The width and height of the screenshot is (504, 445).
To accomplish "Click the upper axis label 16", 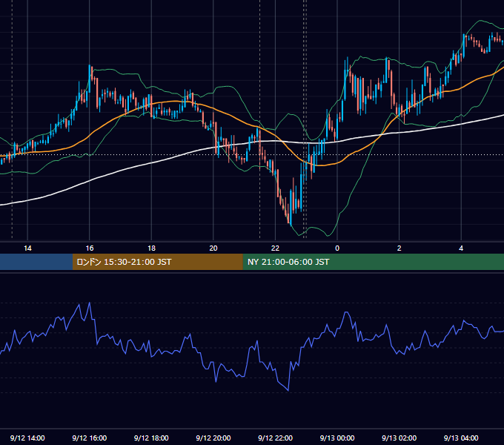I will tap(90, 248).
